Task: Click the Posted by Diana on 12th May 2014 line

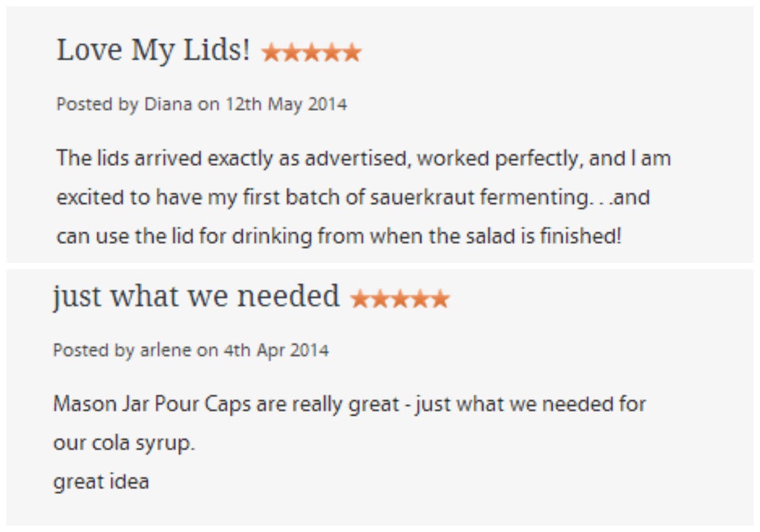Action: click(x=202, y=104)
